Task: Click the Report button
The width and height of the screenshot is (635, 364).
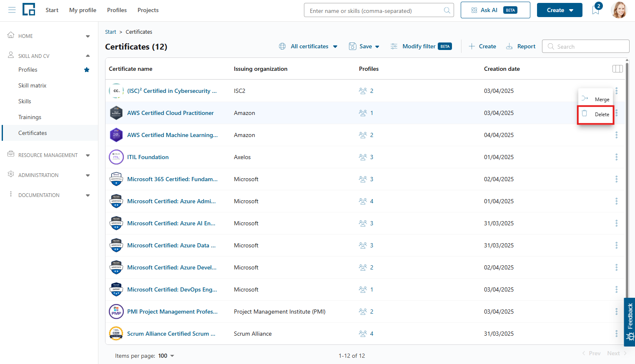Action: pyautogui.click(x=520, y=46)
